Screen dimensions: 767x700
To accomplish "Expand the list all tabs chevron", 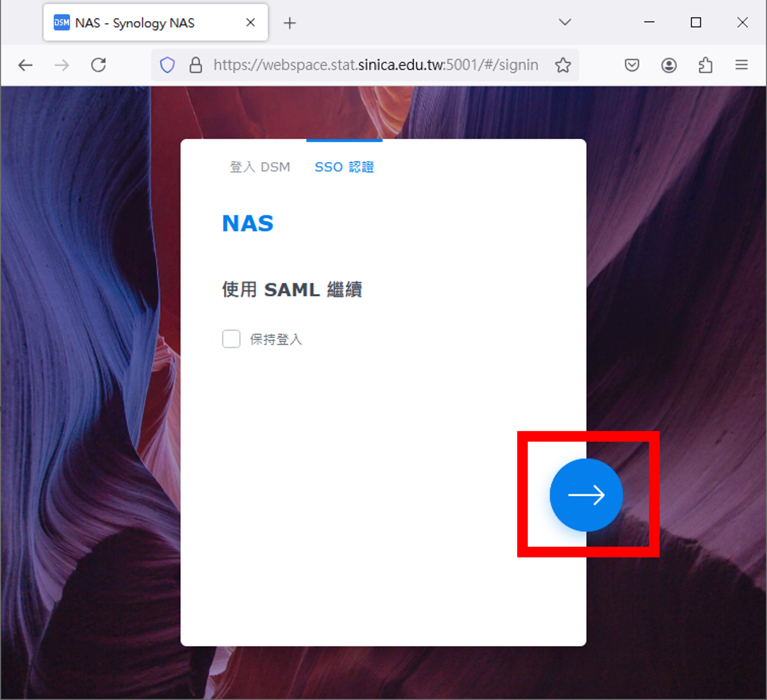I will coord(565,22).
